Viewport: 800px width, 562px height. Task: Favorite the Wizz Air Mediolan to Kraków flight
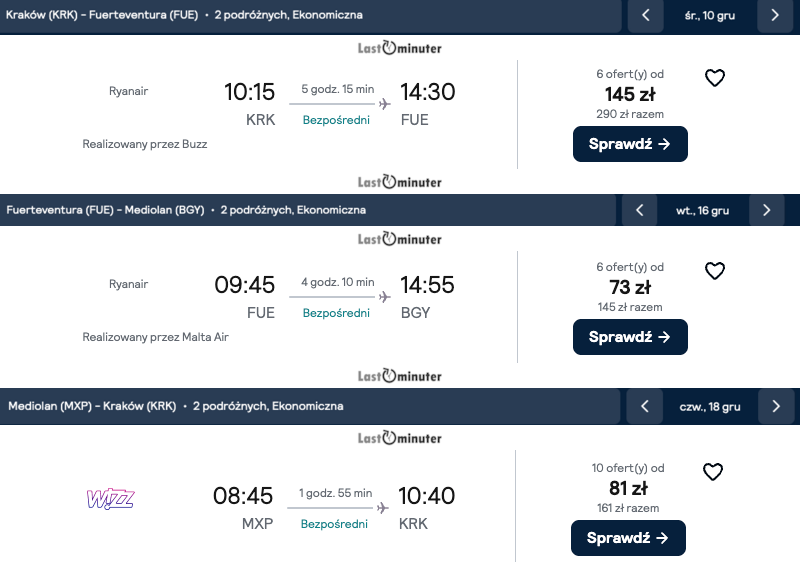[712, 471]
